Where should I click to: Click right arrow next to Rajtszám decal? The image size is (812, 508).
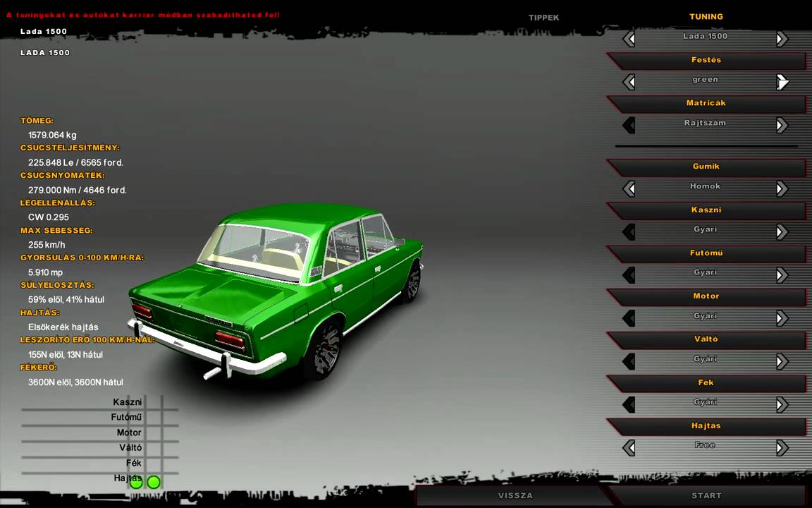(782, 126)
